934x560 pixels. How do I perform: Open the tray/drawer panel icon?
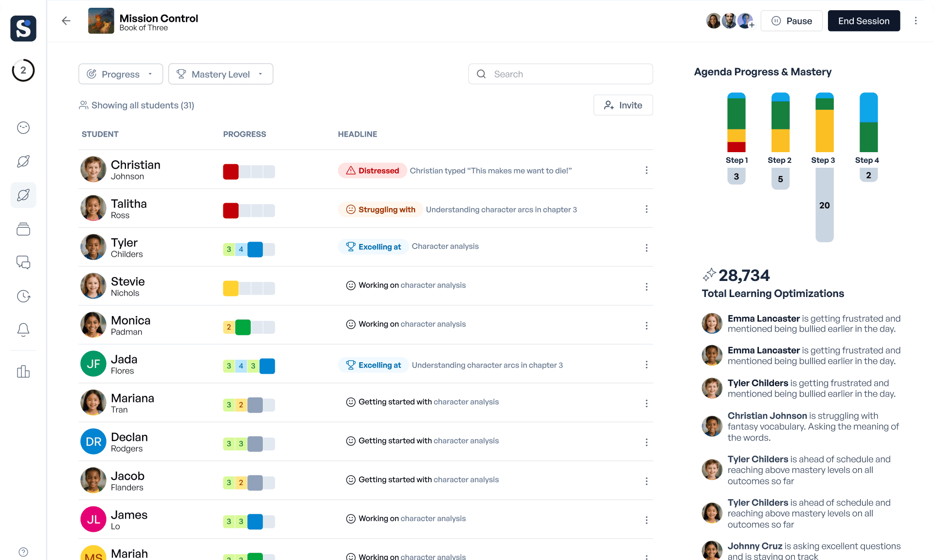tap(23, 228)
